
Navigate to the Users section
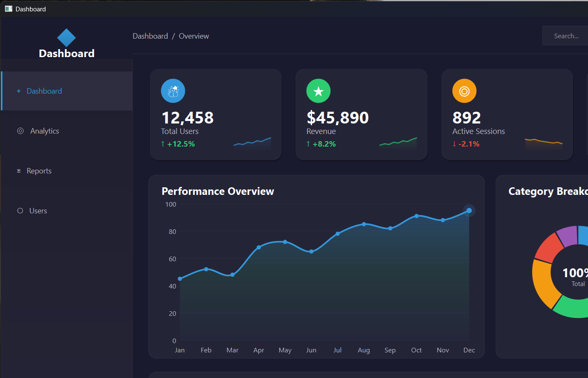click(38, 210)
